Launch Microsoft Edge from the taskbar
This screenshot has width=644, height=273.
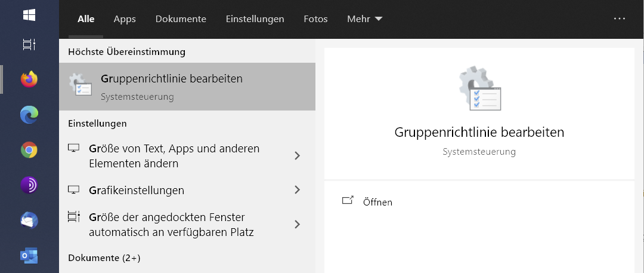click(29, 115)
